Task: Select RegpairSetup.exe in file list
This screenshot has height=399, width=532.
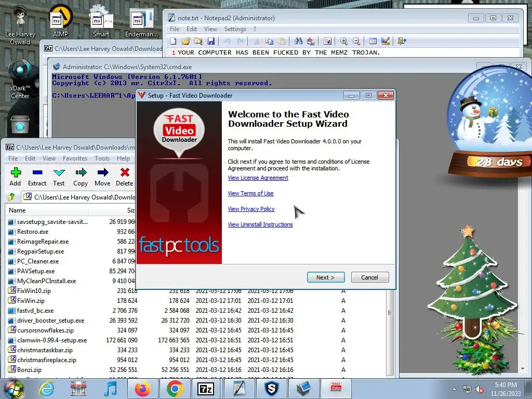Action: pyautogui.click(x=41, y=251)
